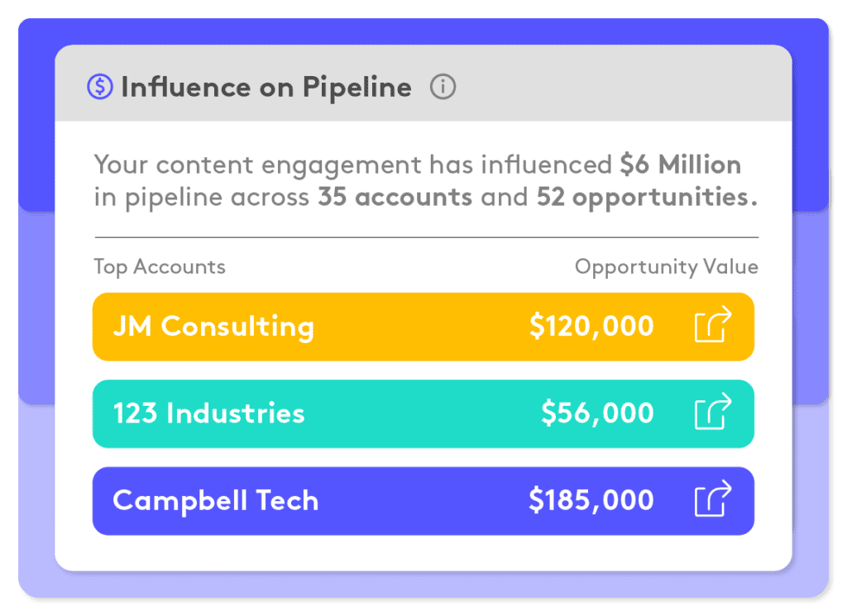Click the $185,000 Campbell Tech value
The image size is (847, 616).
pos(592,500)
